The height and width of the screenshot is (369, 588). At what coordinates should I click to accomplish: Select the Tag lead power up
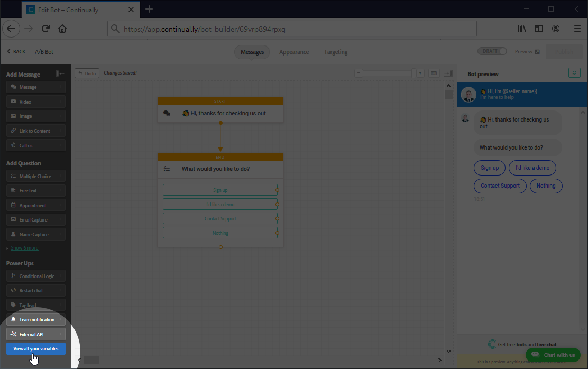tap(35, 305)
